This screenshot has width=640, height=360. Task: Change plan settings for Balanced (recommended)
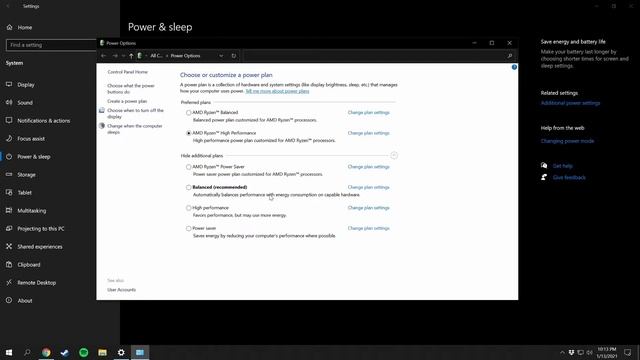[369, 187]
